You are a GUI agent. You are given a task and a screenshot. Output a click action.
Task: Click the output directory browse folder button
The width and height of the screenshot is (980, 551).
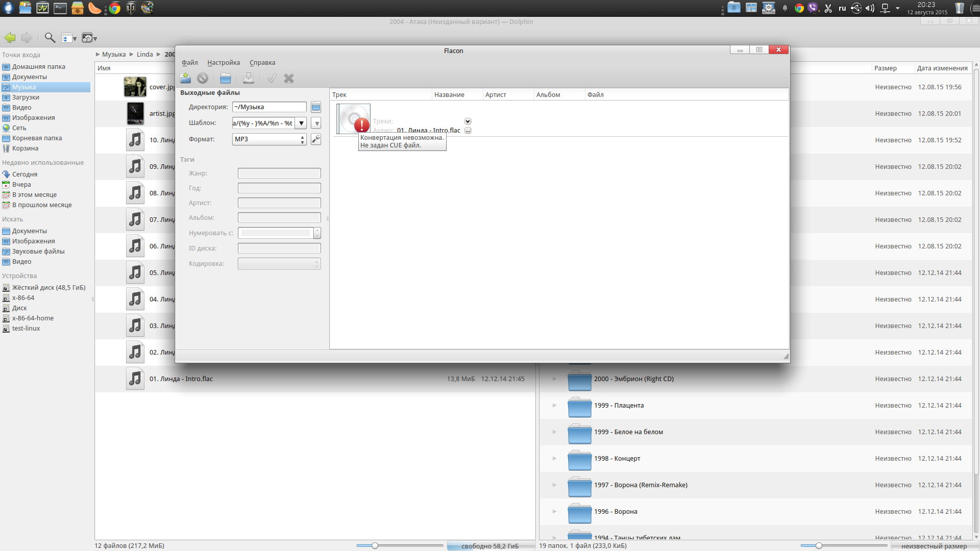[316, 107]
